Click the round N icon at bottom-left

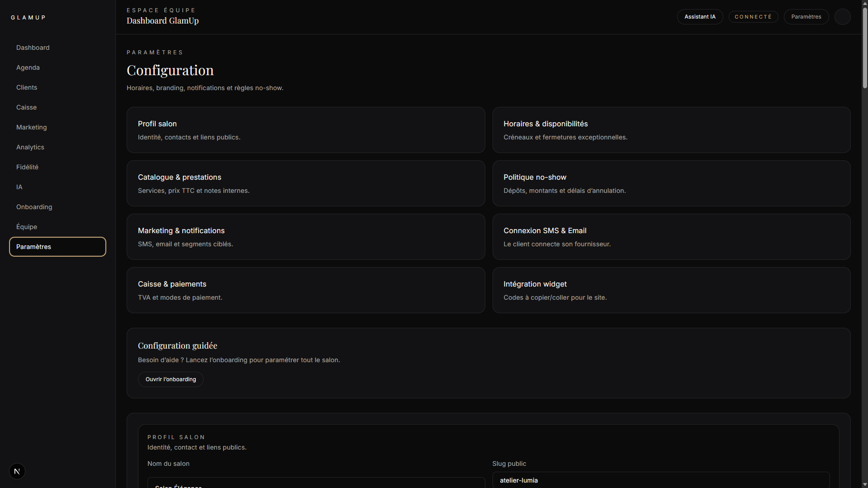17,471
